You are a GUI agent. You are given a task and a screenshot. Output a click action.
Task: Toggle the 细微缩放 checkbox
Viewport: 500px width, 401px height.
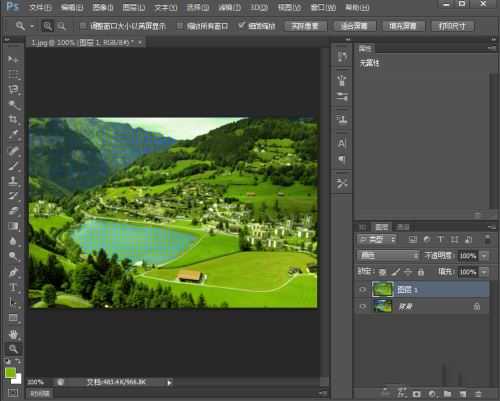(242, 26)
